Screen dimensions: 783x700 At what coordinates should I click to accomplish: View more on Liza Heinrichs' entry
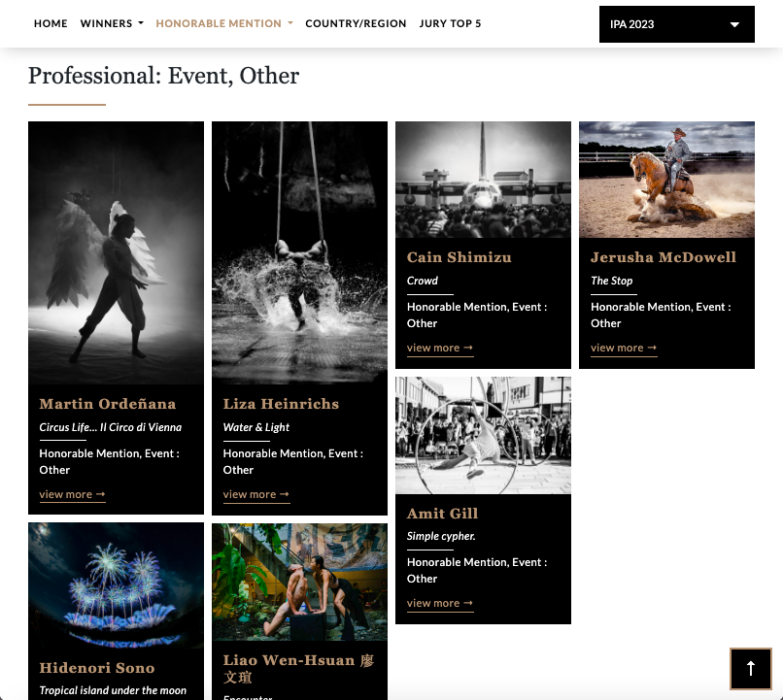tap(256, 494)
